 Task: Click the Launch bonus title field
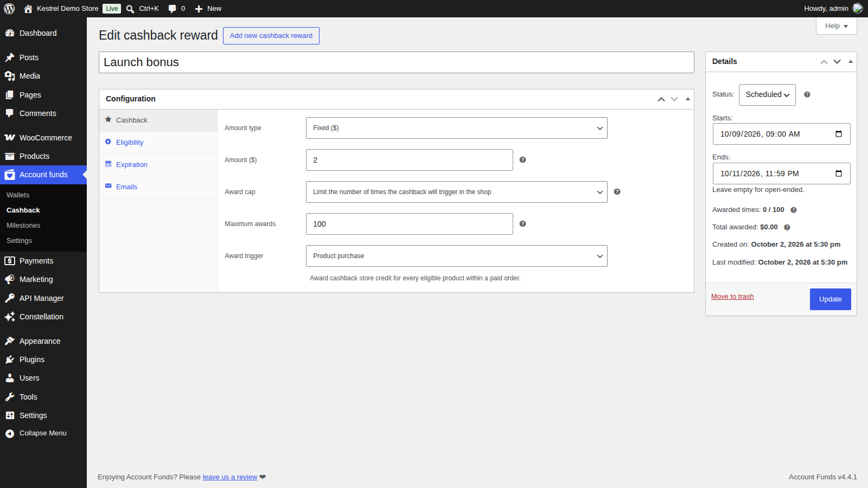(x=397, y=62)
